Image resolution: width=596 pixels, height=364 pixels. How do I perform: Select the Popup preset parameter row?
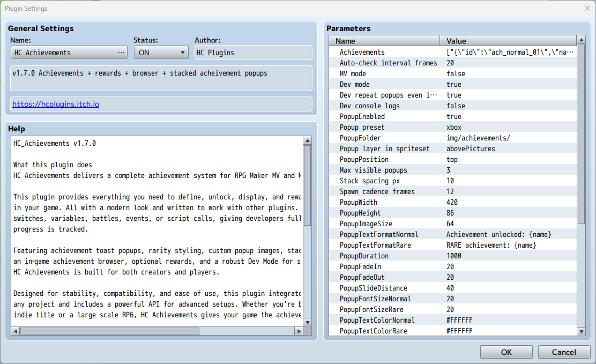click(453, 127)
